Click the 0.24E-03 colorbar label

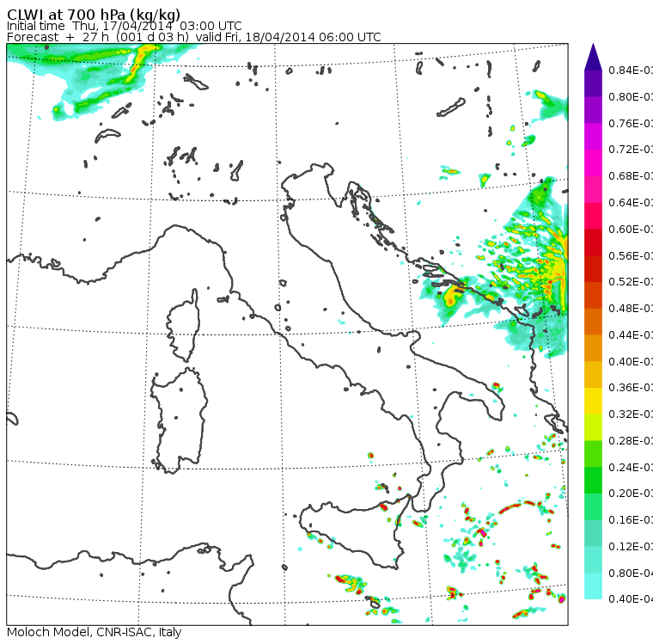(631, 467)
